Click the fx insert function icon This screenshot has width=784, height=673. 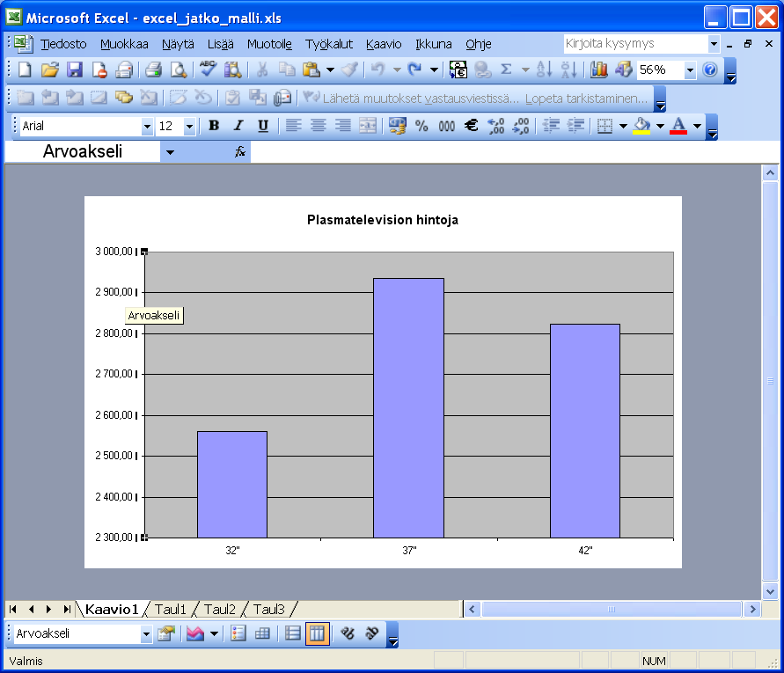coord(240,152)
